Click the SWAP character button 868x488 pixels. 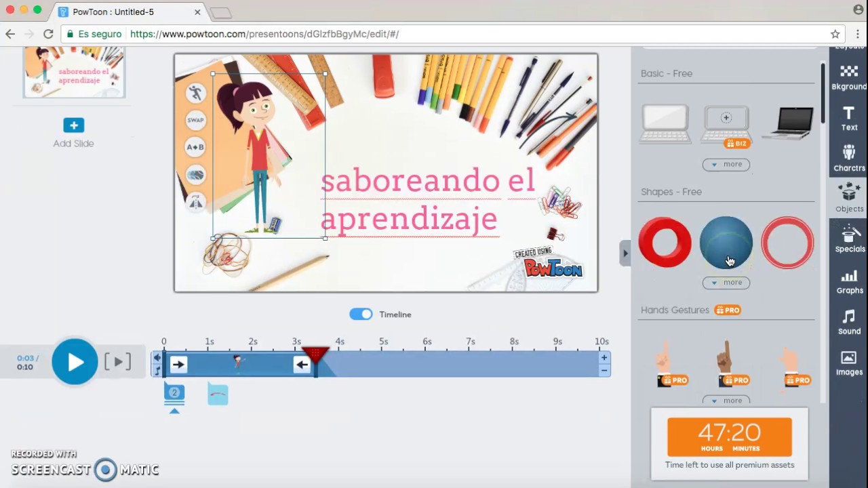pos(195,120)
